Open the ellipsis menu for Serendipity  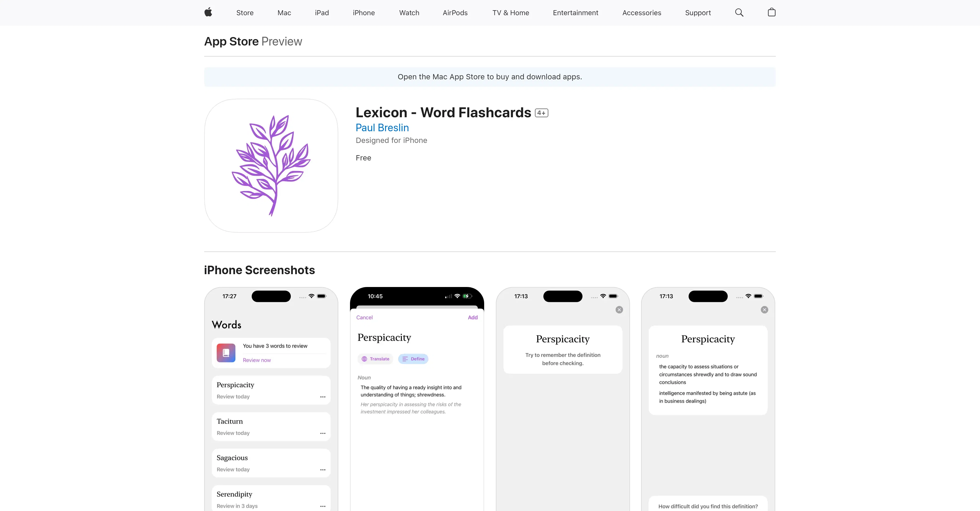pos(323,506)
